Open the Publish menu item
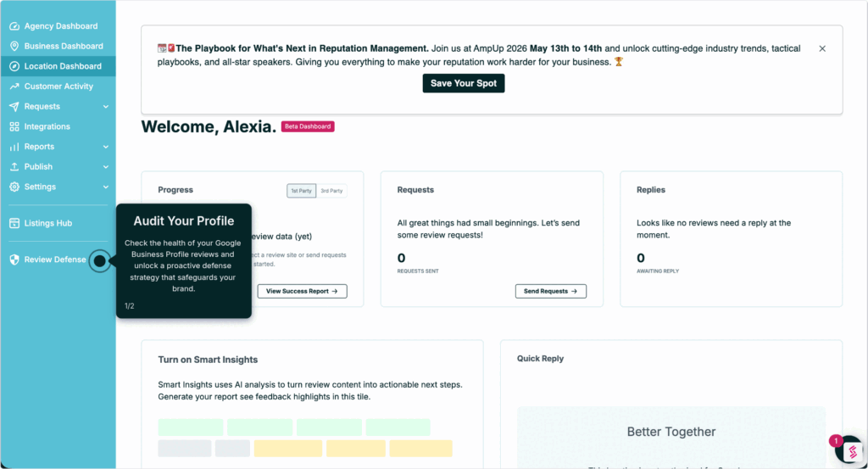This screenshot has width=868, height=469. [x=58, y=167]
